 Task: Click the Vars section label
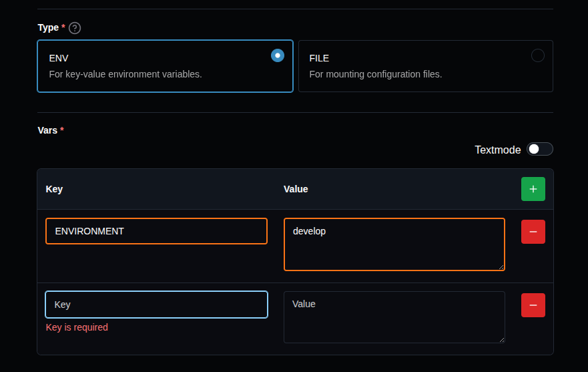click(x=47, y=130)
